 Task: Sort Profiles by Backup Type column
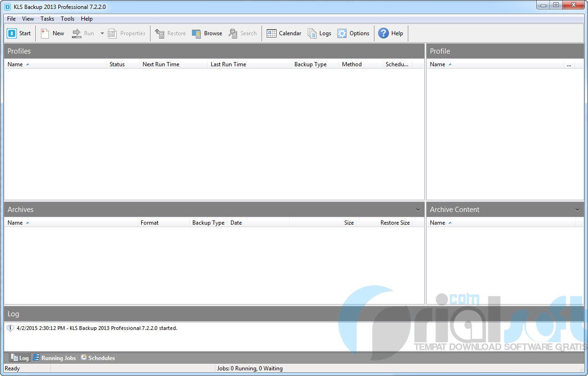315,64
